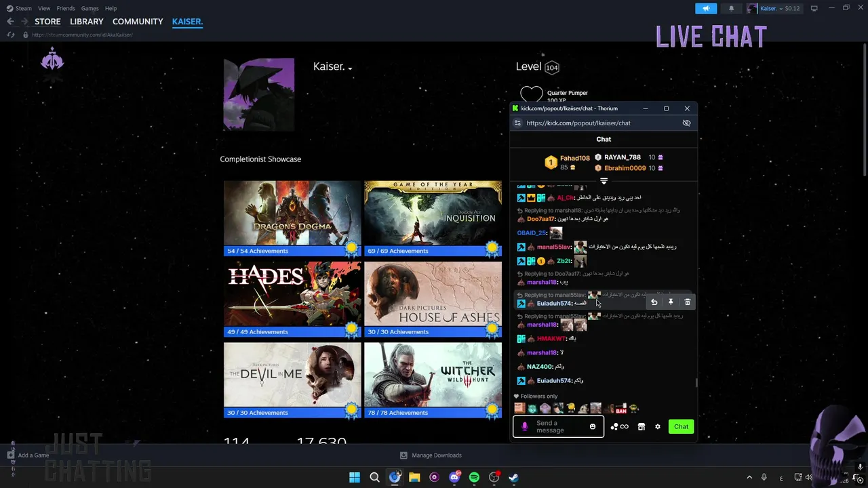Open the Windows Start button
Image resolution: width=868 pixels, height=488 pixels.
pos(355,477)
